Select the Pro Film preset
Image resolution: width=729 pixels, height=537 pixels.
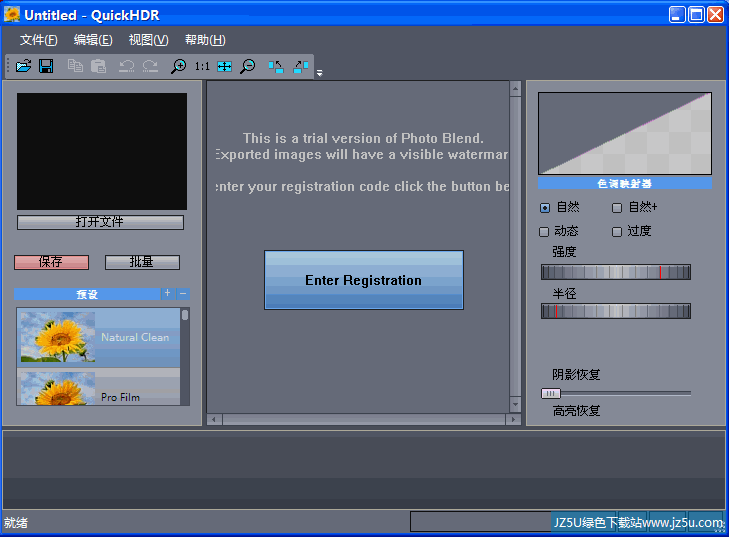click(x=99, y=387)
